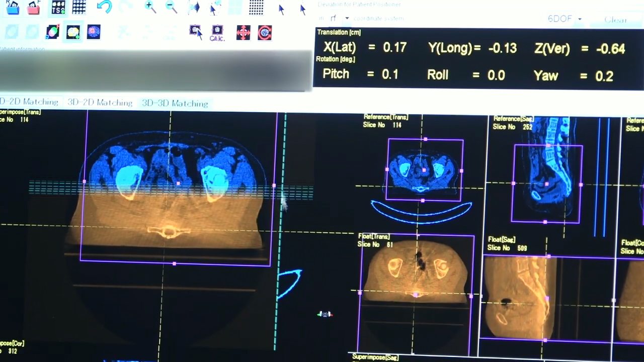Click Slice No 61 label
The width and height of the screenshot is (644, 362).
[x=375, y=244]
